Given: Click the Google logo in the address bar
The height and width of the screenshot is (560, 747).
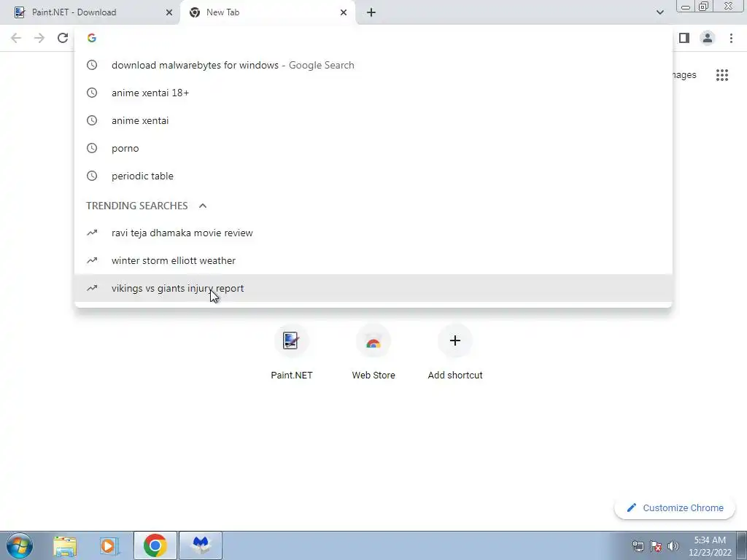Looking at the screenshot, I should [92, 38].
